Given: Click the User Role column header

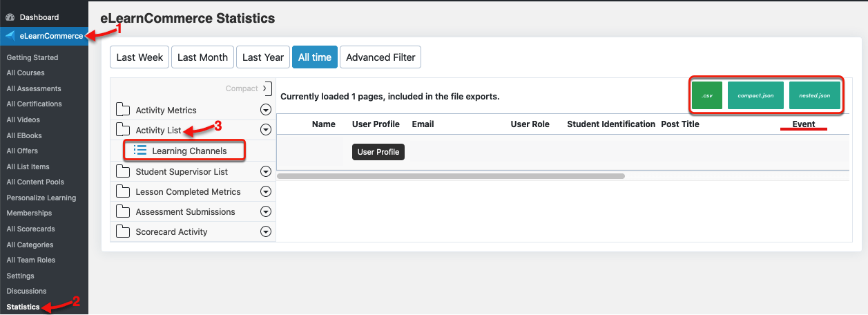Looking at the screenshot, I should (530, 124).
